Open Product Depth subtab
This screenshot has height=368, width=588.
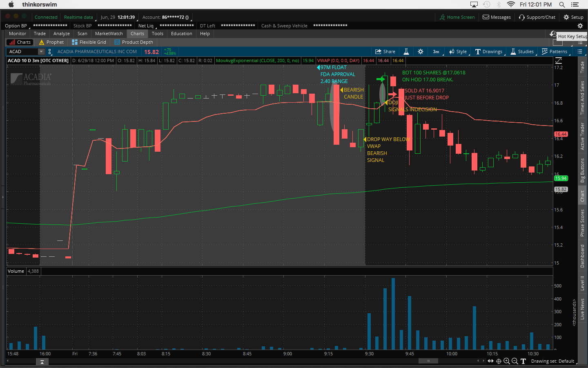pyautogui.click(x=134, y=42)
